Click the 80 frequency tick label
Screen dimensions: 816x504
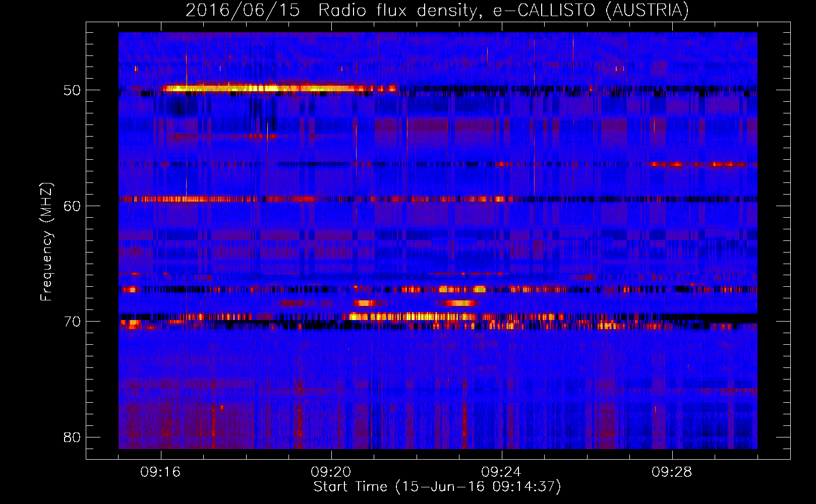(72, 437)
